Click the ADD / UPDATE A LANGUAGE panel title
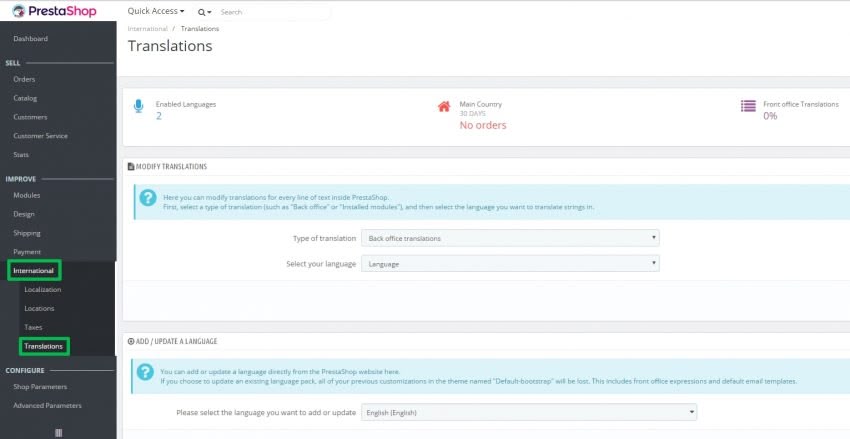 coord(176,341)
